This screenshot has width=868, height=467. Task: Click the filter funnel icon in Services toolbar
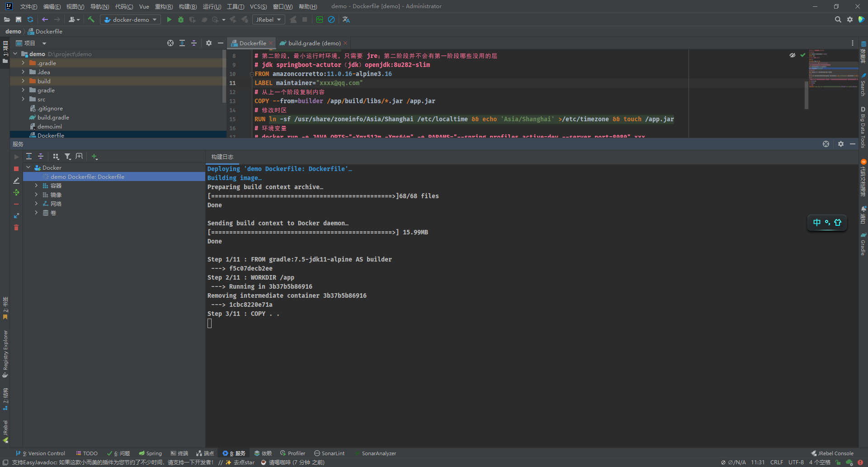pyautogui.click(x=68, y=156)
